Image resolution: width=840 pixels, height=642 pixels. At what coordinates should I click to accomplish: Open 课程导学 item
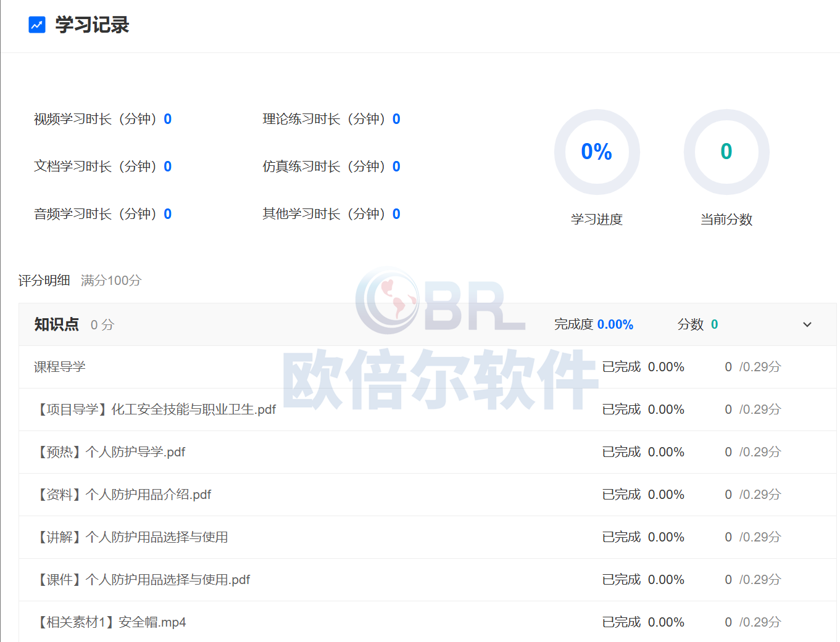pos(60,367)
